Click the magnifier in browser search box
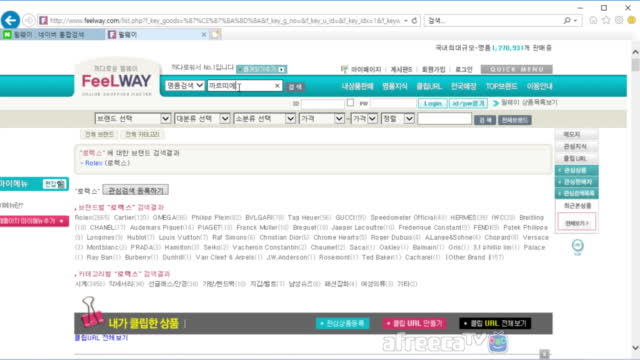This screenshot has width=640, height=360. (x=567, y=20)
